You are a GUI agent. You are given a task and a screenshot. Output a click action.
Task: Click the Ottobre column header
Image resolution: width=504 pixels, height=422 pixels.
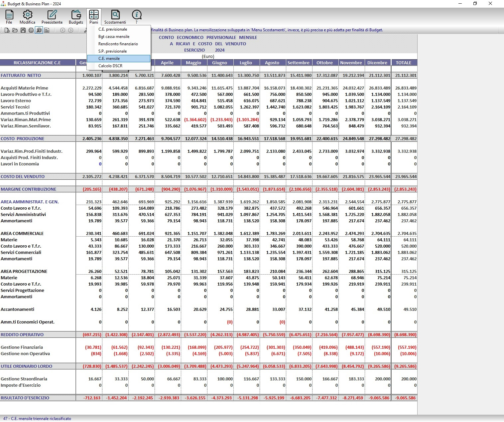point(325,63)
